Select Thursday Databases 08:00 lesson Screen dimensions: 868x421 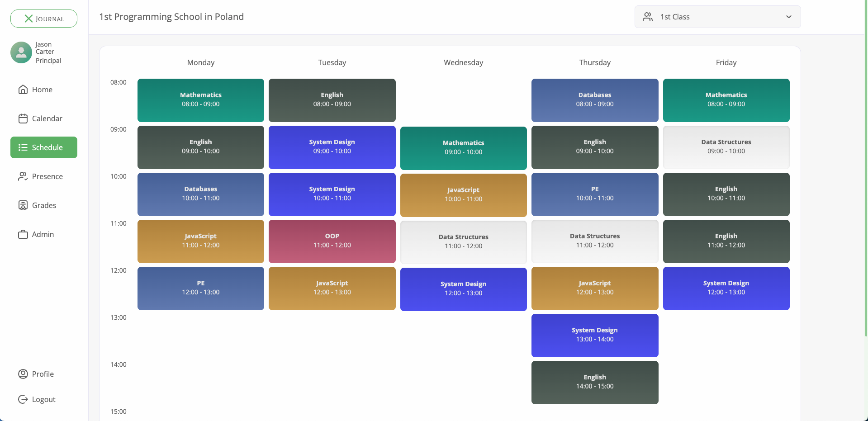point(595,100)
